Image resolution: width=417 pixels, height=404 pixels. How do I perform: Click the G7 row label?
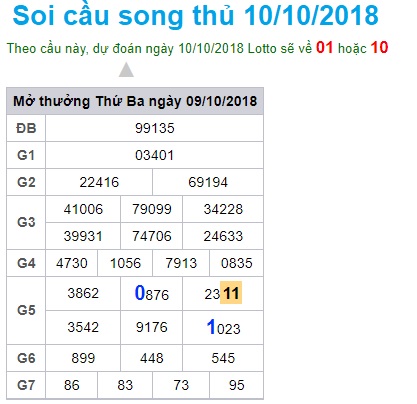pos(26,385)
